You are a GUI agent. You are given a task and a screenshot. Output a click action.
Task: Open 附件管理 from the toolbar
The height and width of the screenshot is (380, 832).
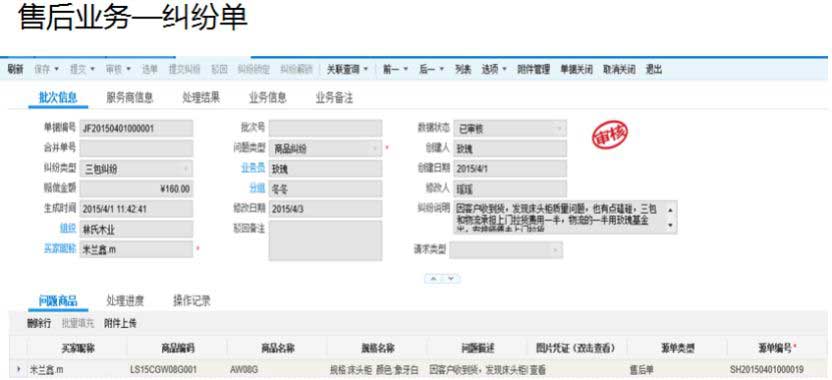point(533,69)
